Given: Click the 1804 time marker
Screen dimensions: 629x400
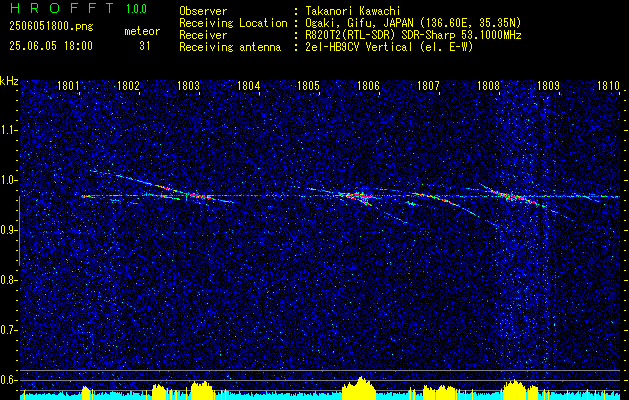Looking at the screenshot, I should point(249,86).
